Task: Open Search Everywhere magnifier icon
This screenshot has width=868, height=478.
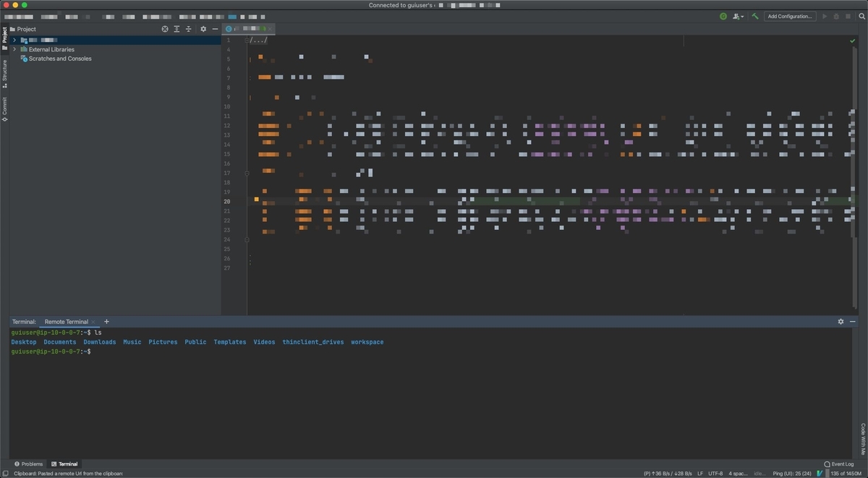Action: (860, 16)
